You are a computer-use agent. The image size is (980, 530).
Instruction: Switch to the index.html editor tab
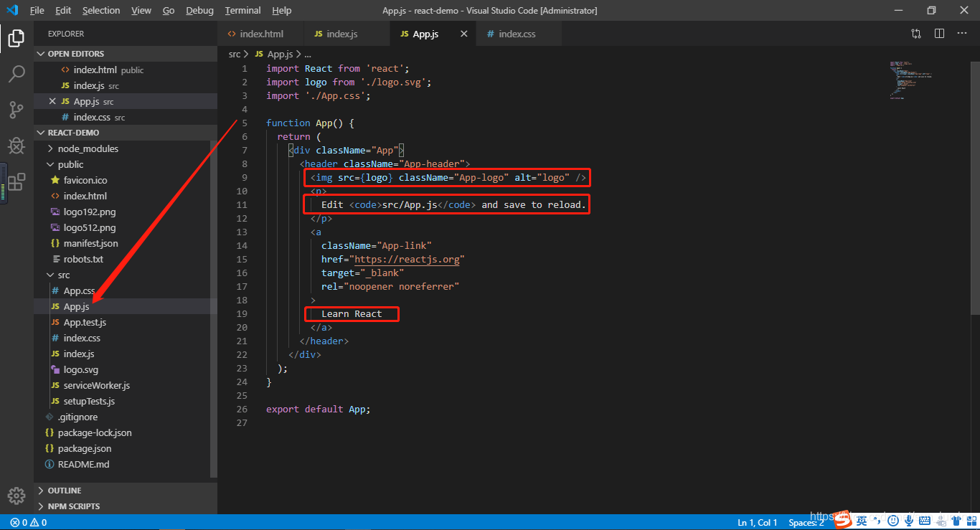coord(261,34)
